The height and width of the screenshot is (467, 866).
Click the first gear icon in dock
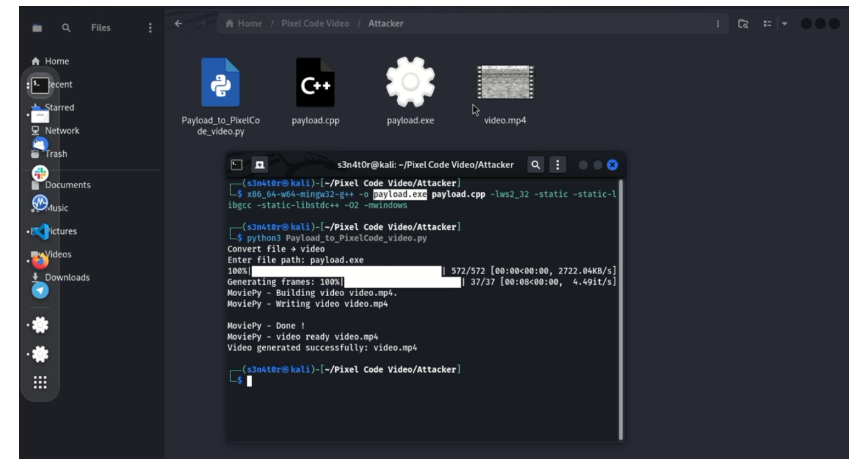pos(40,325)
